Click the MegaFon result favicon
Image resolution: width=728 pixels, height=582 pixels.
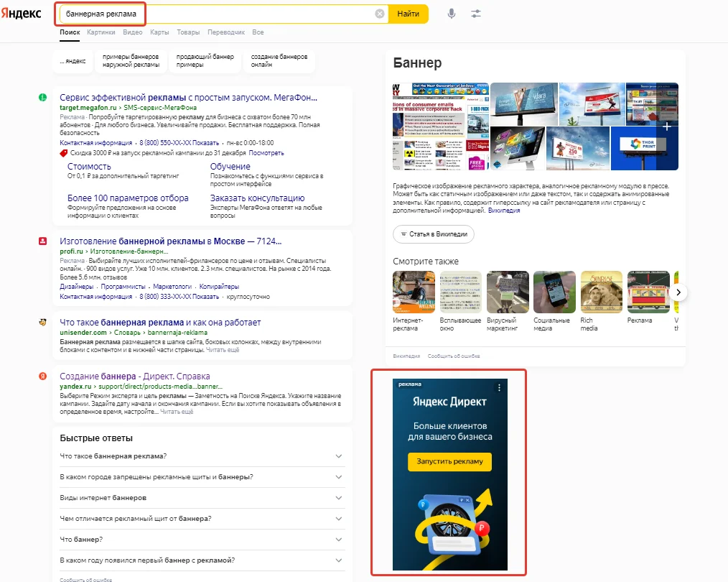coord(43,97)
